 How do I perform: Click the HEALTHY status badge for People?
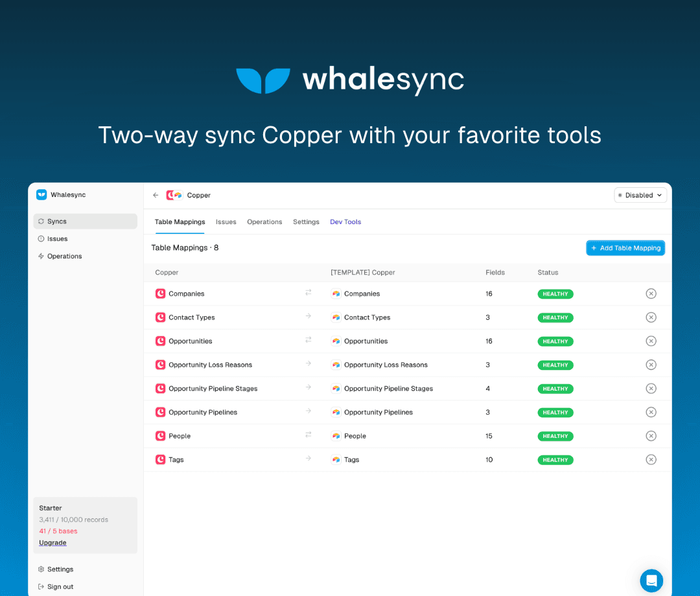click(x=555, y=436)
